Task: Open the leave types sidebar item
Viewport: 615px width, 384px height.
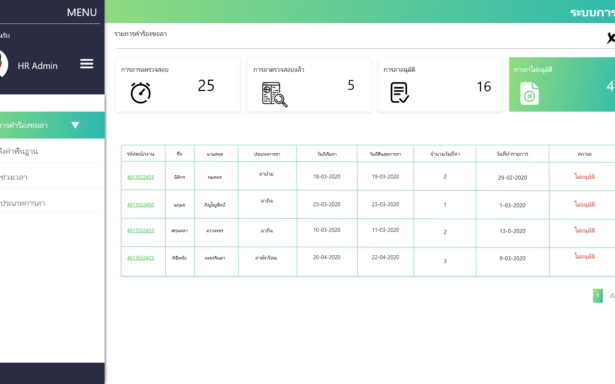Action: pos(22,203)
